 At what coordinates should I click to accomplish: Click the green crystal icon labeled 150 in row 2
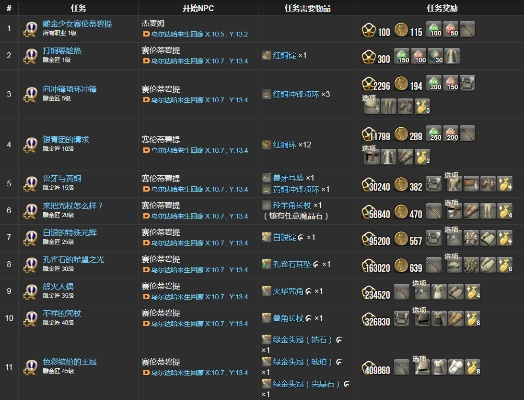tap(402, 56)
